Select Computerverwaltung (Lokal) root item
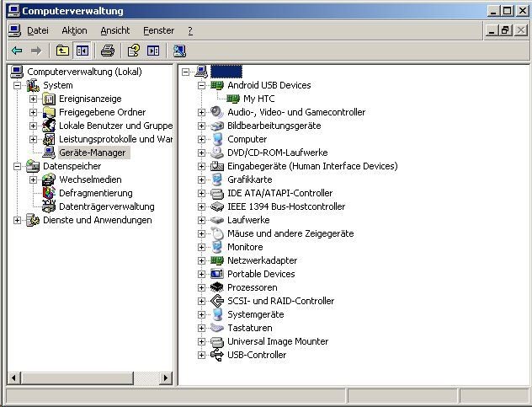Viewport: 532px width, 407px height. tap(84, 72)
